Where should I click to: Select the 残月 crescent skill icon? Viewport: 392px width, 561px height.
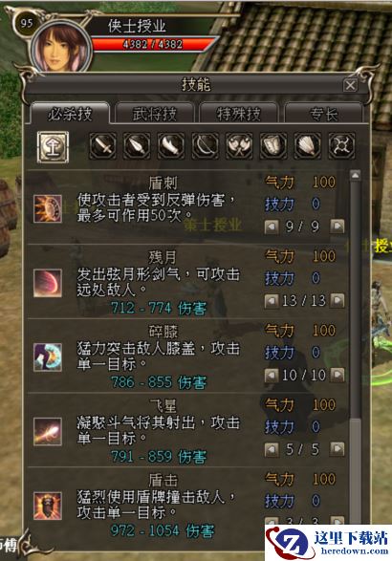click(48, 283)
